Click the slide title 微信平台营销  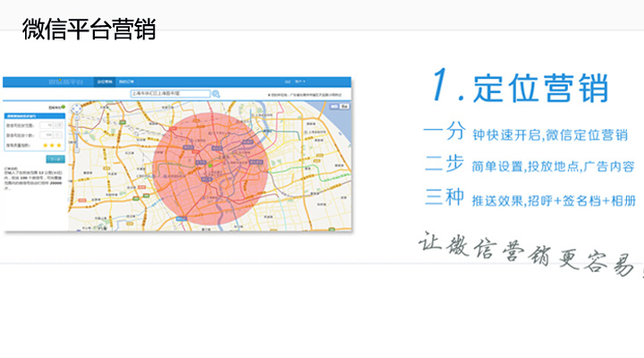(89, 29)
